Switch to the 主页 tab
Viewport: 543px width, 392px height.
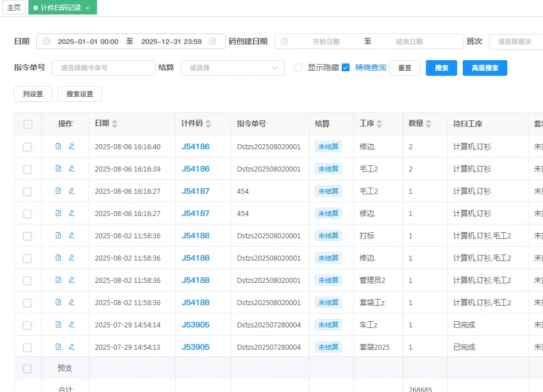14,8
